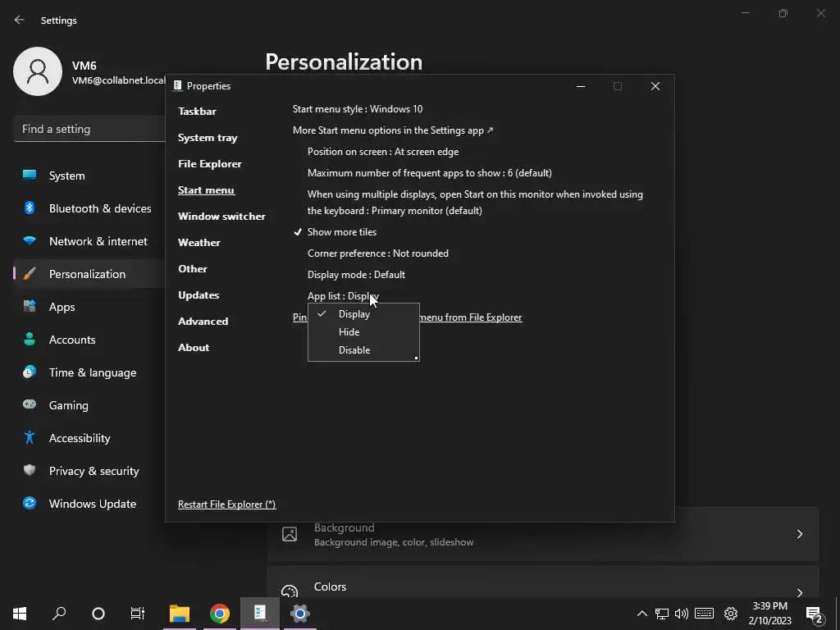Switch to Window switcher section
The image size is (840, 630).
click(x=221, y=217)
